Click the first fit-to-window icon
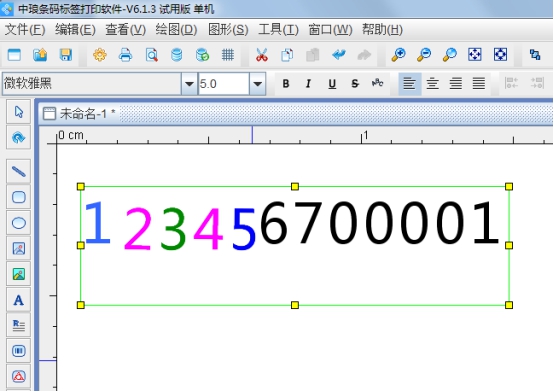This screenshot has height=392, width=554. click(475, 55)
